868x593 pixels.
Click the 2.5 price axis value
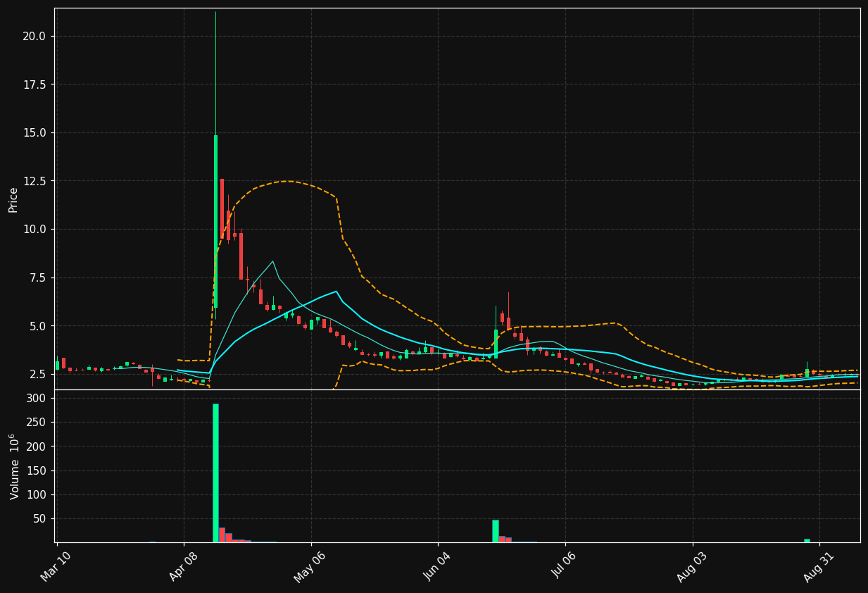(37, 374)
